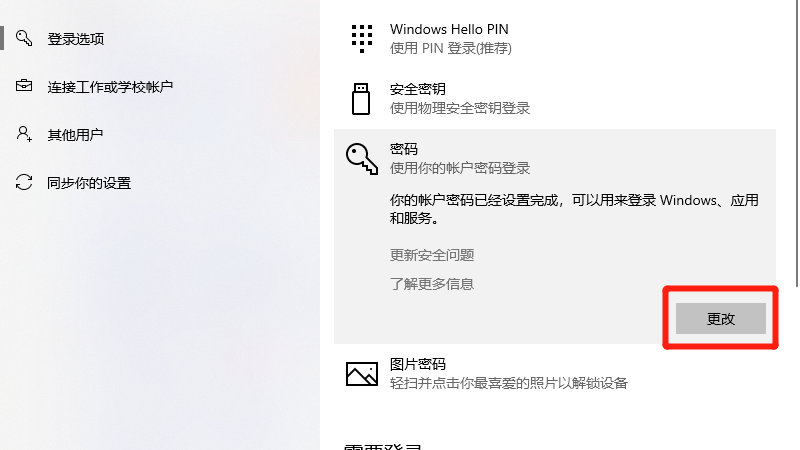Select 同步你的设置 in the sidebar

89,183
